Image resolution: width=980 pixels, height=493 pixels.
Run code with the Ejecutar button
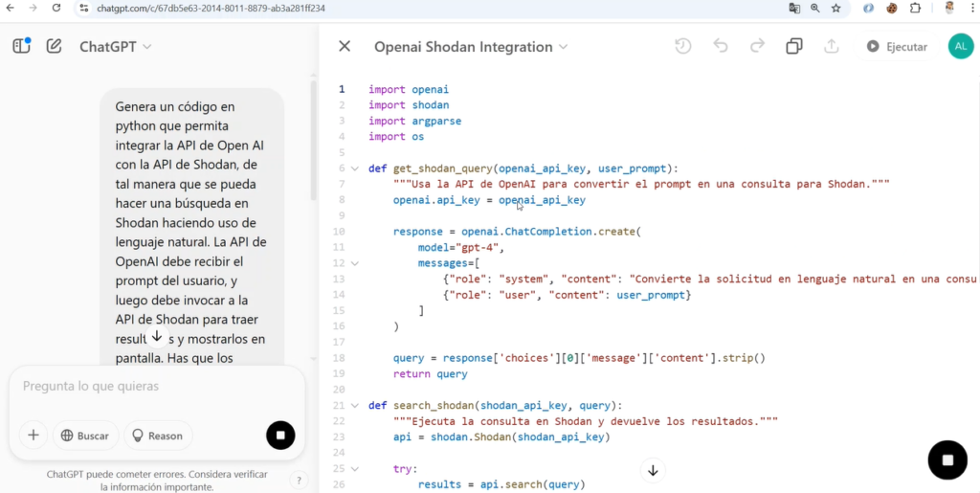pyautogui.click(x=897, y=47)
